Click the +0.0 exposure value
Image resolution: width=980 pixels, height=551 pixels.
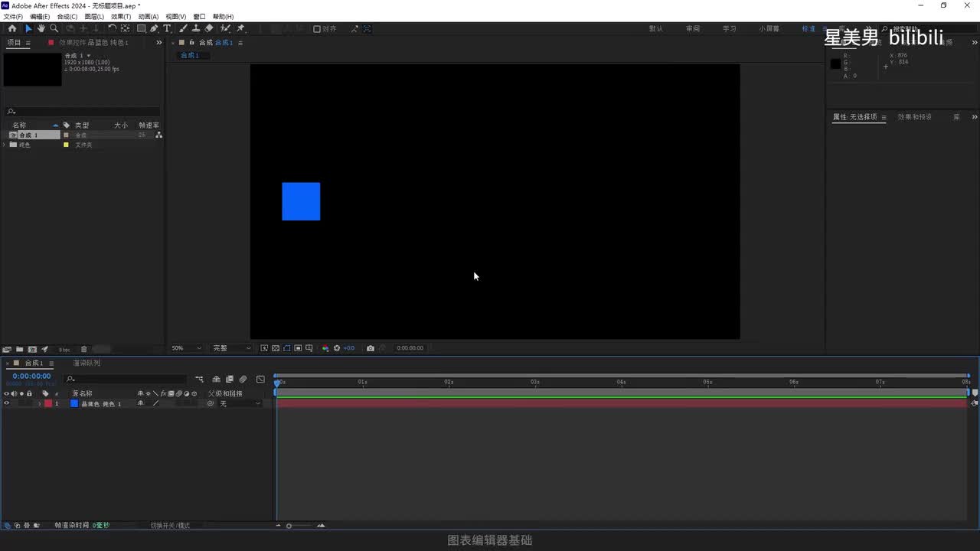pos(349,348)
